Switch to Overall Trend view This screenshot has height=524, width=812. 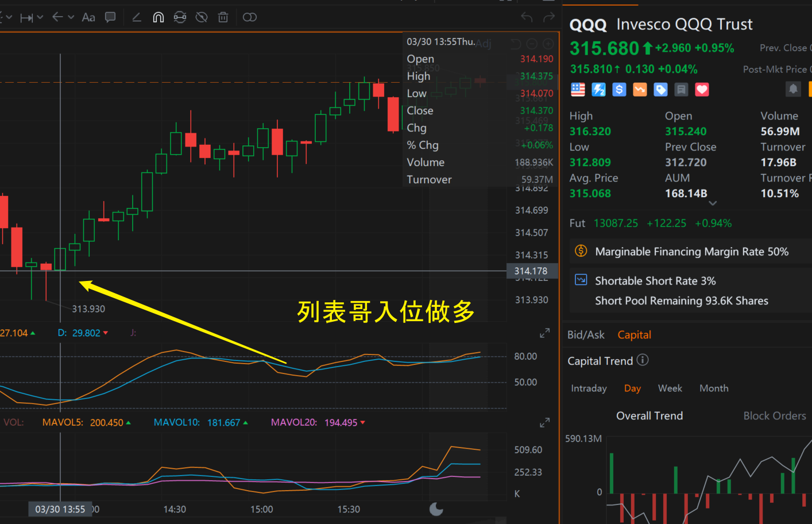pos(649,416)
